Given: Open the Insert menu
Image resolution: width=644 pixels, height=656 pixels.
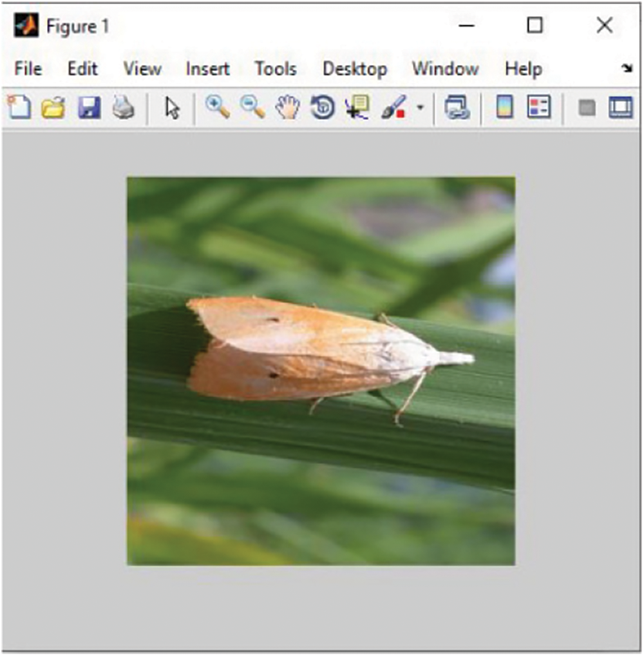Looking at the screenshot, I should (x=207, y=68).
